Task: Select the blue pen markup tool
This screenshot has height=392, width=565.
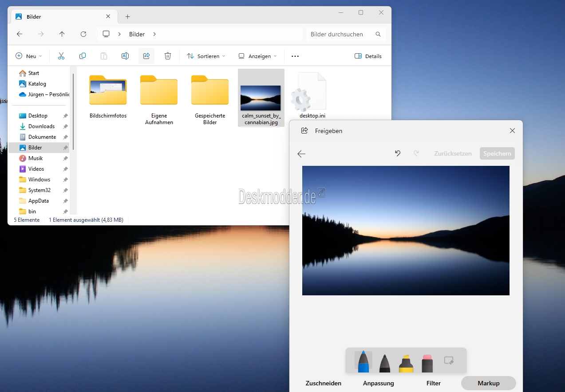Action: point(363,361)
